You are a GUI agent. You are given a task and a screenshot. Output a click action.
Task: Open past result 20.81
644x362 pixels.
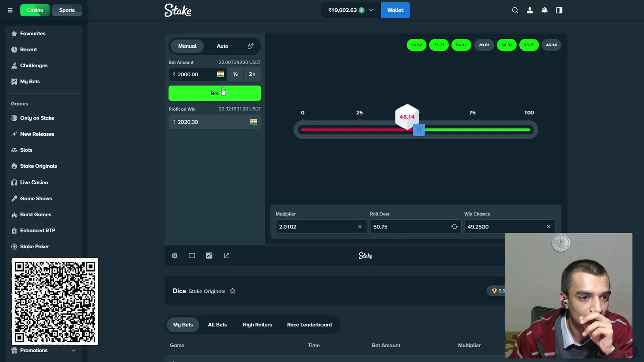pyautogui.click(x=484, y=45)
